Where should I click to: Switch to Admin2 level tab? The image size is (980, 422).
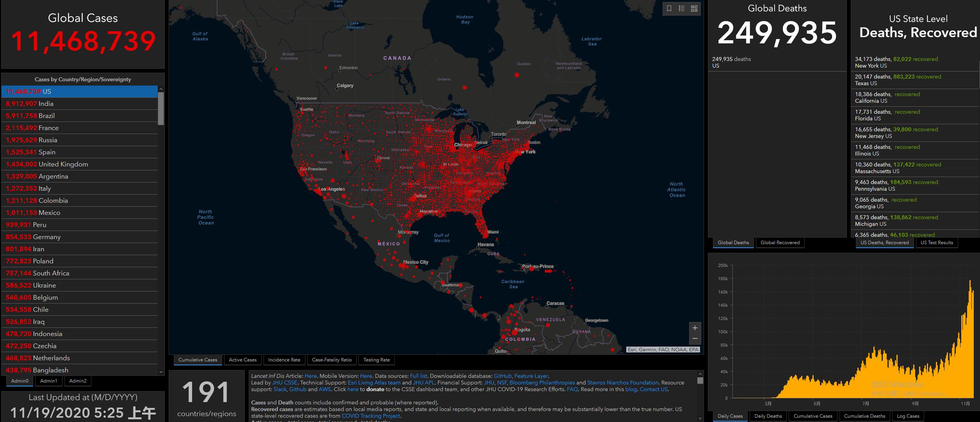click(x=78, y=381)
